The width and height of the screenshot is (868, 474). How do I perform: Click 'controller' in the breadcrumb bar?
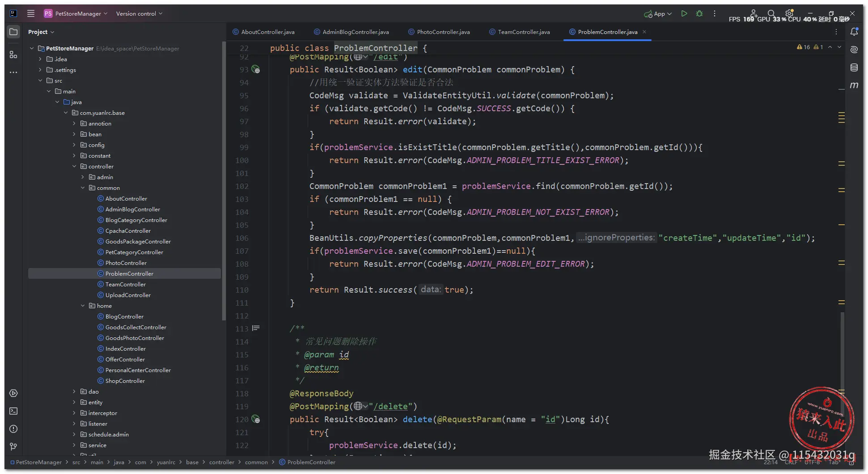tap(221, 462)
